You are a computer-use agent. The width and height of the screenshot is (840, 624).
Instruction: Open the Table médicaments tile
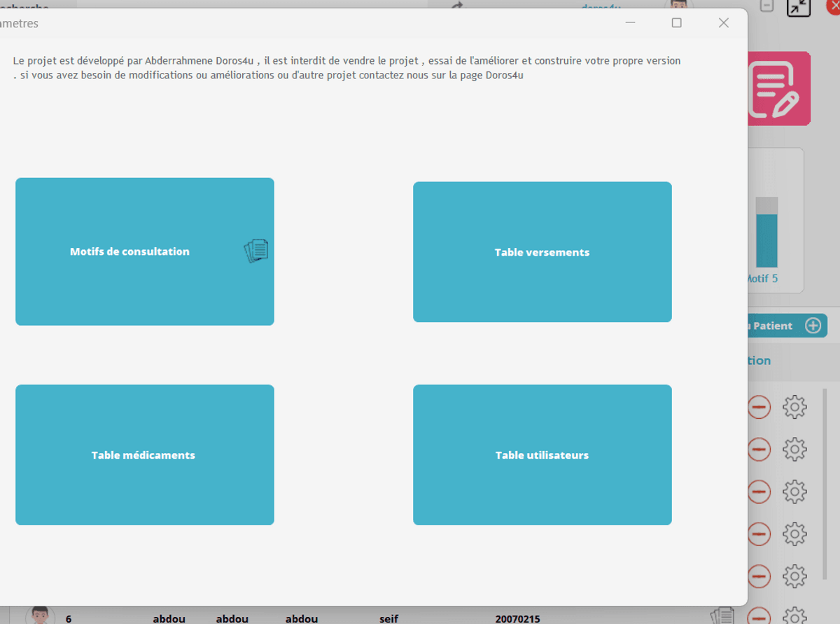tap(143, 455)
